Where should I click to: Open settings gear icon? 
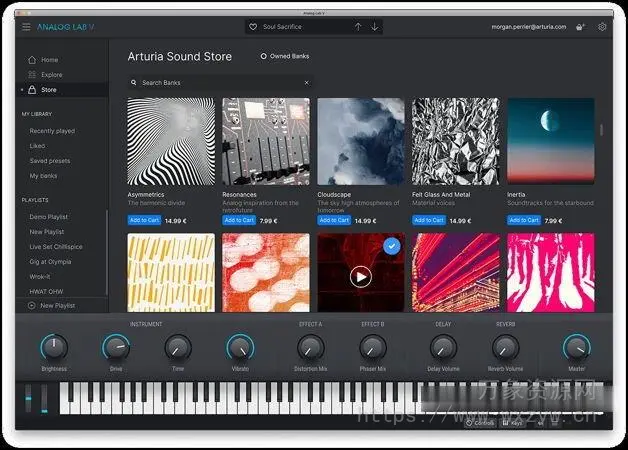tap(602, 27)
